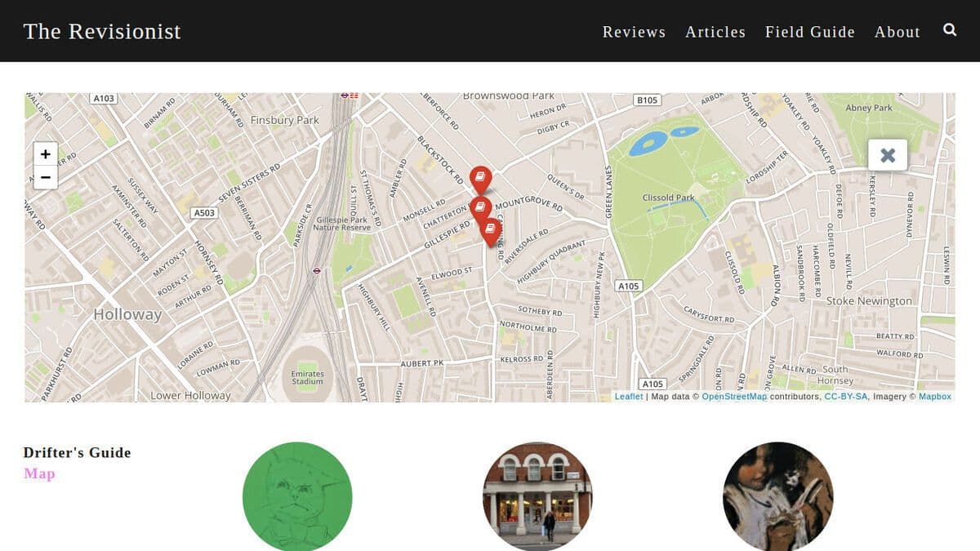Click the middle red book marker
980x551 pixels.
[479, 207]
